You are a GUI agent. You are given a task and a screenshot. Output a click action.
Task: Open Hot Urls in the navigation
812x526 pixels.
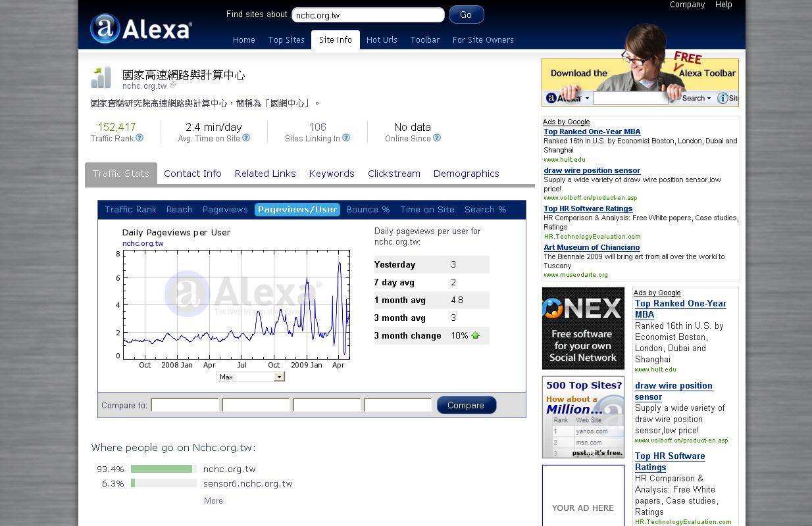click(x=382, y=40)
